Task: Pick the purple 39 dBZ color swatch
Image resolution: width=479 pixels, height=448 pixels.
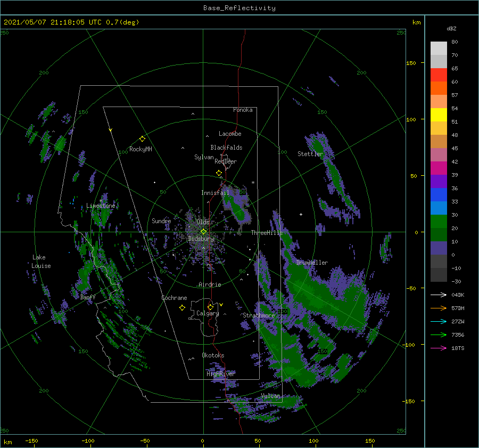Action: pos(439,181)
